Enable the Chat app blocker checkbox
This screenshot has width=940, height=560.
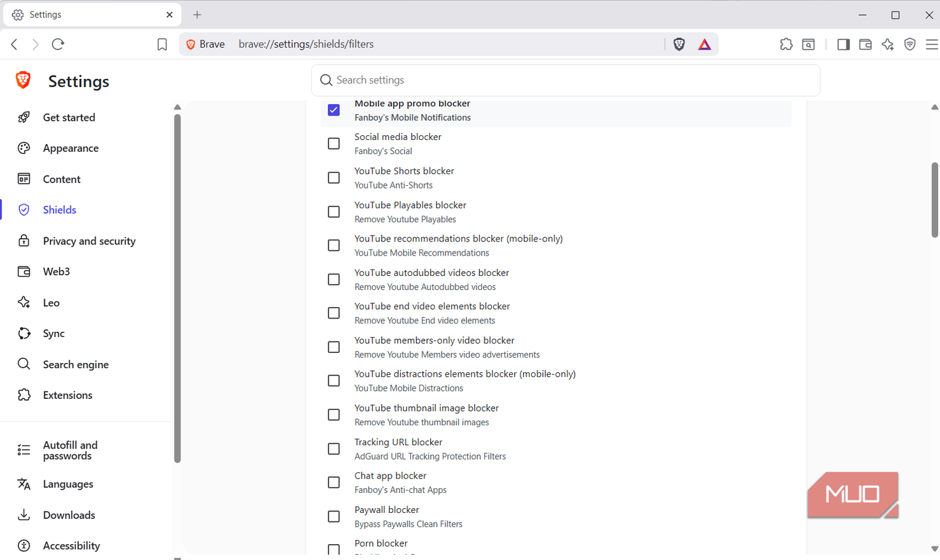pos(334,482)
